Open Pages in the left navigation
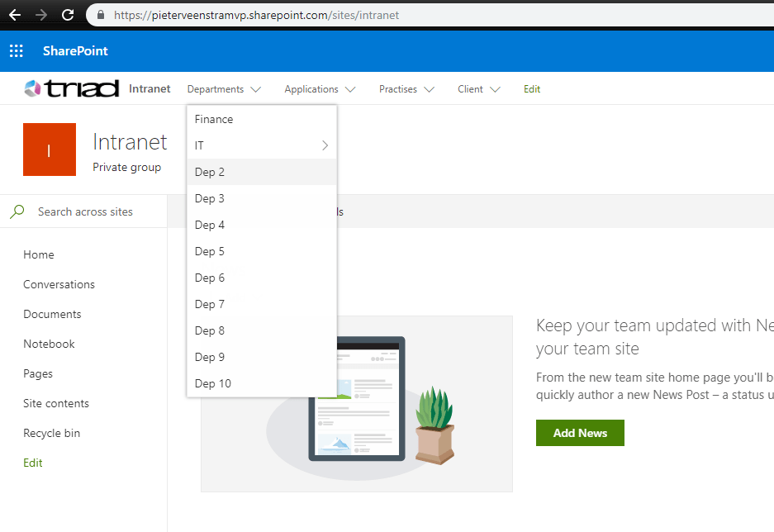Viewport: 774px width, 532px height. pyautogui.click(x=37, y=373)
